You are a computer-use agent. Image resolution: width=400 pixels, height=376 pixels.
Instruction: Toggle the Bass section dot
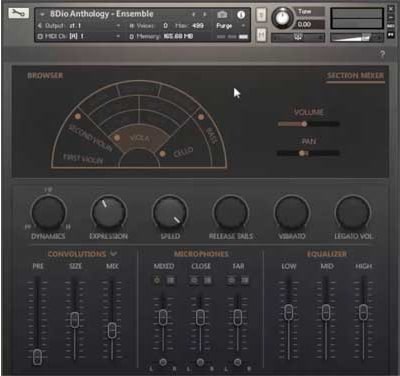tap(201, 117)
